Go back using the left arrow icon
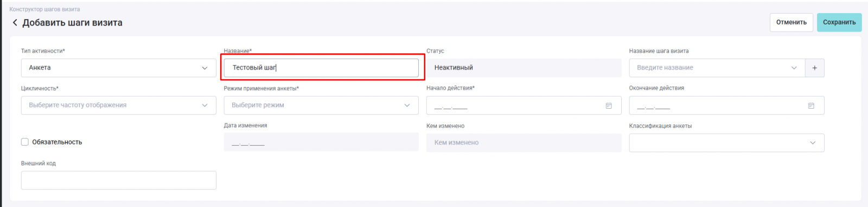The image size is (868, 207). click(x=15, y=23)
